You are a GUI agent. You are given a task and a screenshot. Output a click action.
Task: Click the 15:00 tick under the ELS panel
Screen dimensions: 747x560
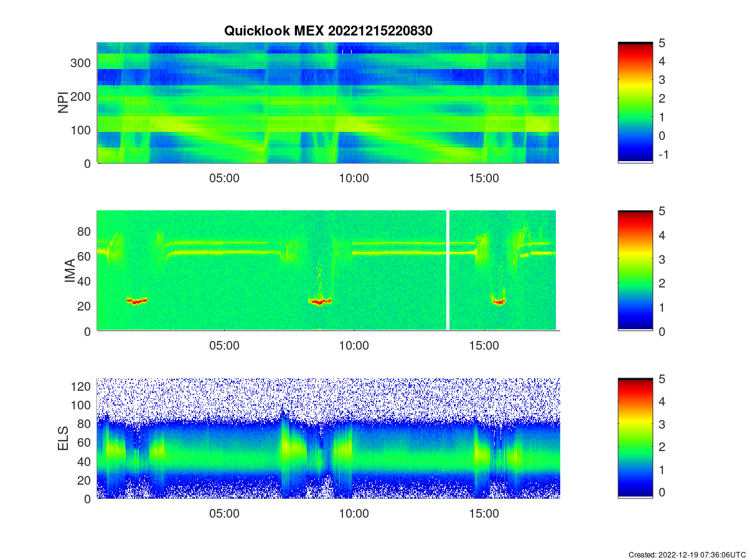click(484, 514)
